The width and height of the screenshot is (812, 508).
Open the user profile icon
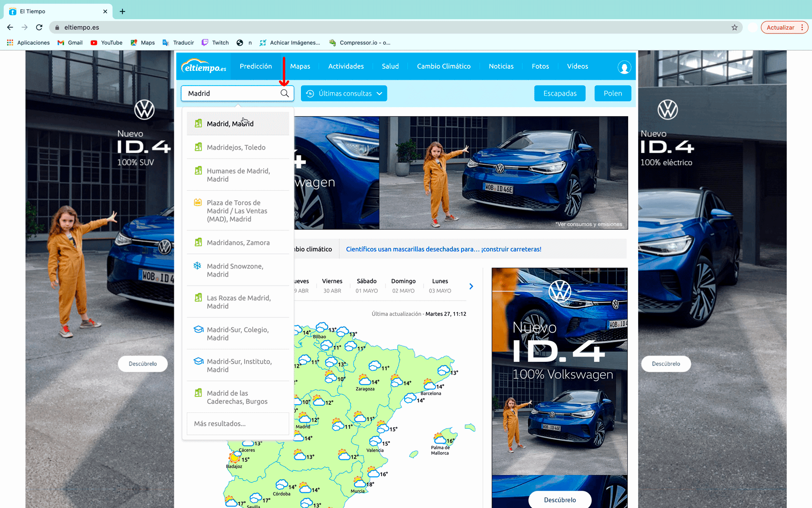click(x=624, y=67)
